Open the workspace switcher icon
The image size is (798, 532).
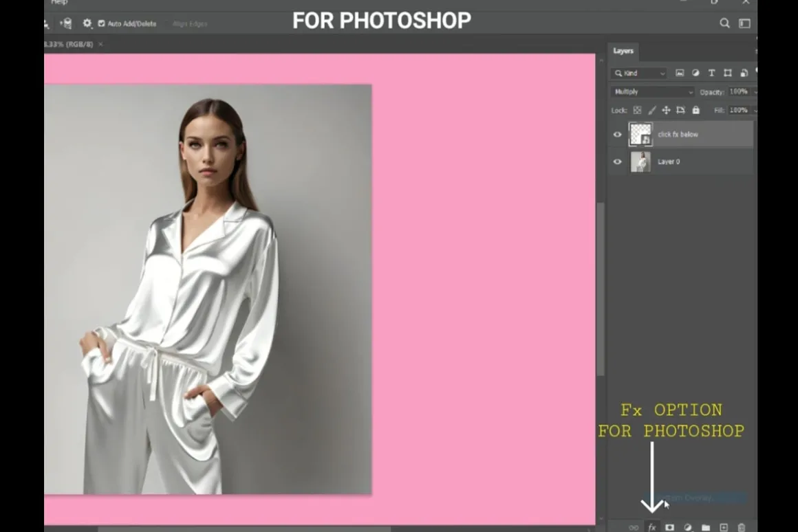coord(744,23)
